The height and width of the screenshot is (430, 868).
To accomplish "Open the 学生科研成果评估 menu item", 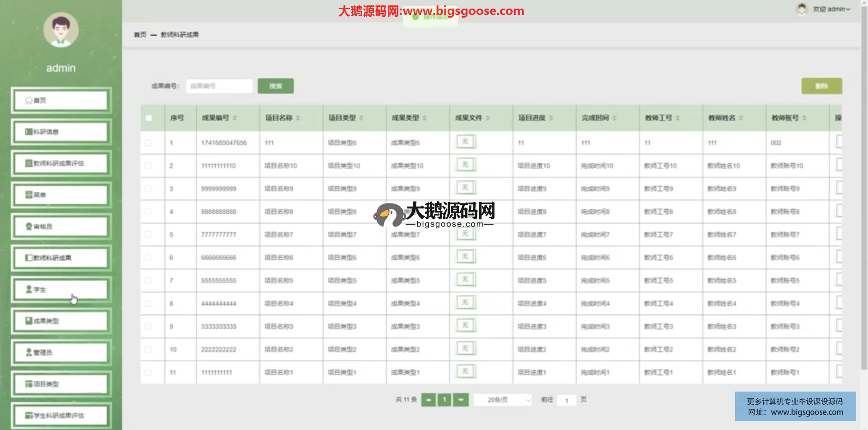I will click(61, 415).
